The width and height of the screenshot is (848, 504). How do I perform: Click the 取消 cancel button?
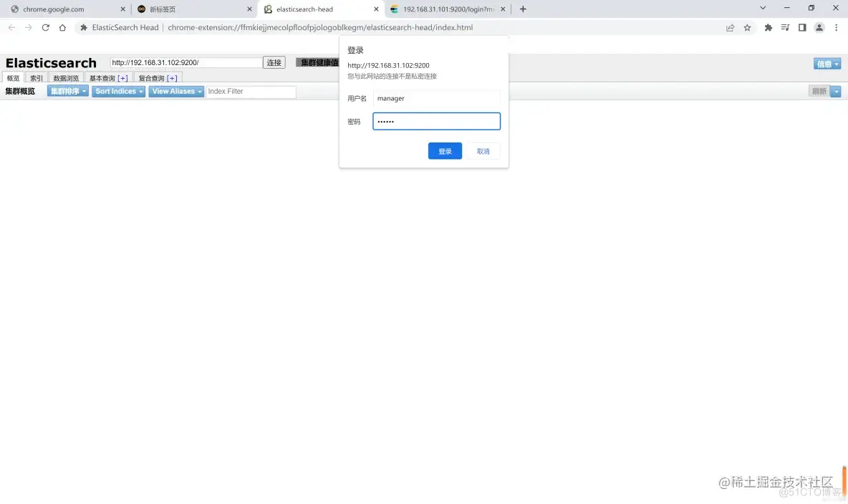[x=483, y=151]
